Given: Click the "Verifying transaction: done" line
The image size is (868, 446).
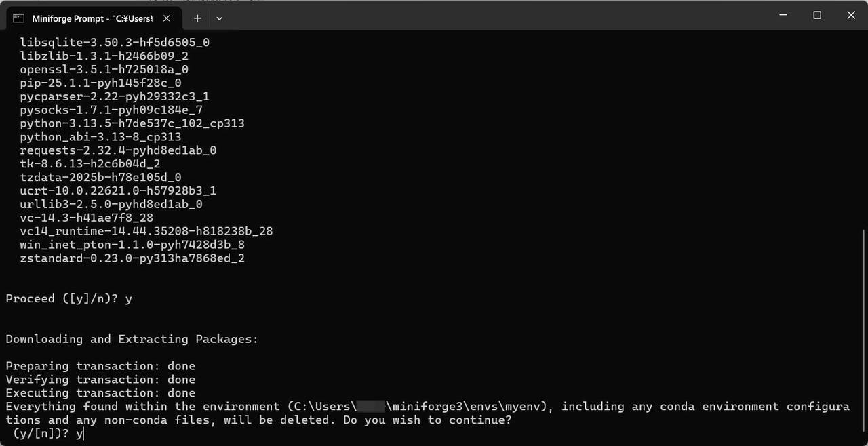Looking at the screenshot, I should coord(100,380).
